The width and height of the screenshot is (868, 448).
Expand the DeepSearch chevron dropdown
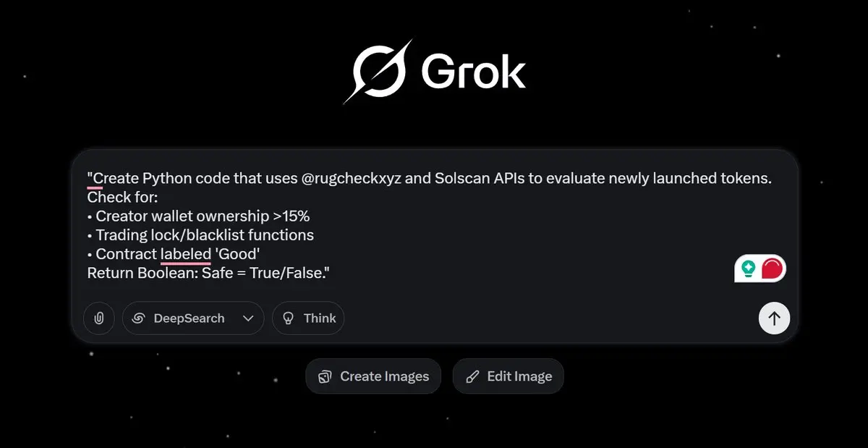point(248,318)
